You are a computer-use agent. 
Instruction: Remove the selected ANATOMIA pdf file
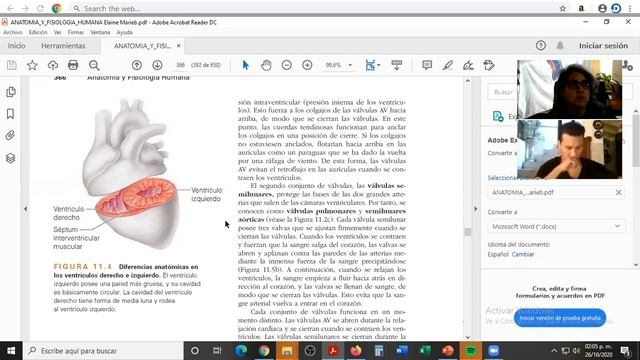[618, 192]
